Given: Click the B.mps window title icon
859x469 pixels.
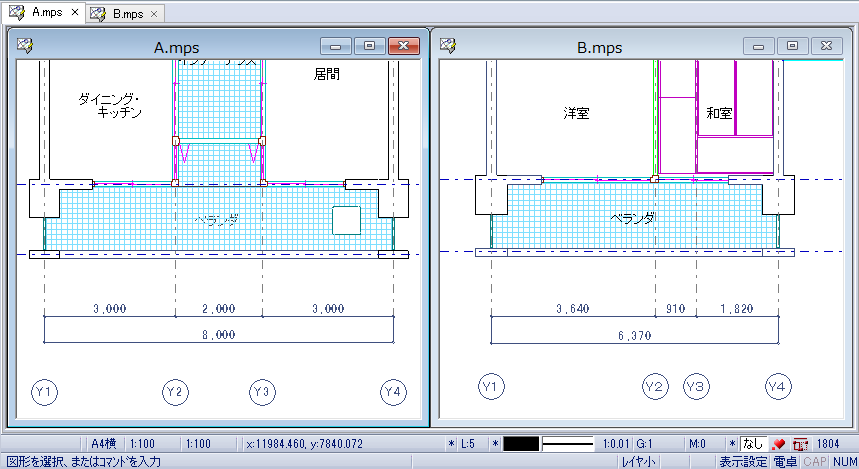Looking at the screenshot, I should pyautogui.click(x=448, y=45).
